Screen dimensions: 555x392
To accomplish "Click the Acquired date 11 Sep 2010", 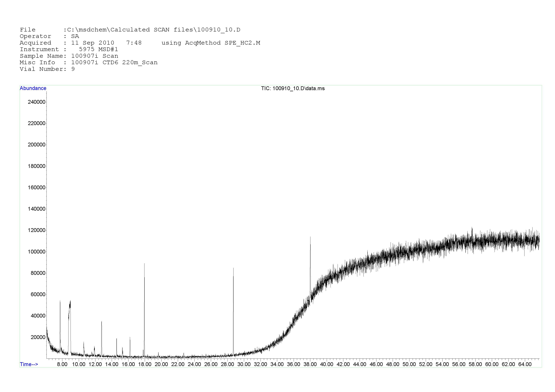I will (x=93, y=43).
